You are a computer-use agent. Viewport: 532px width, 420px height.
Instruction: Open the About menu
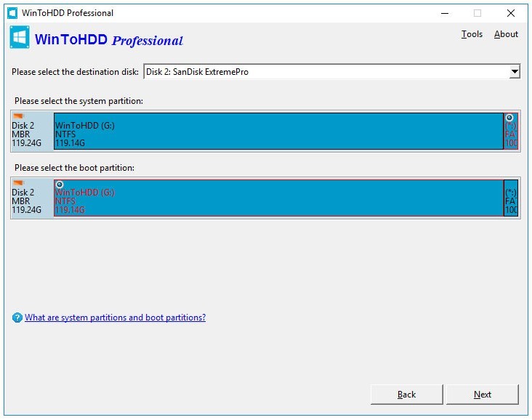tap(506, 34)
